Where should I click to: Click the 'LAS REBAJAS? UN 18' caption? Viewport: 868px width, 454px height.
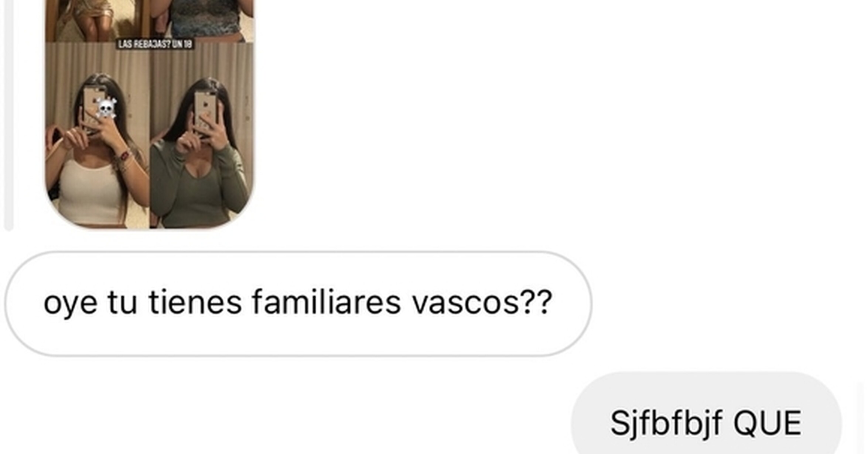155,44
